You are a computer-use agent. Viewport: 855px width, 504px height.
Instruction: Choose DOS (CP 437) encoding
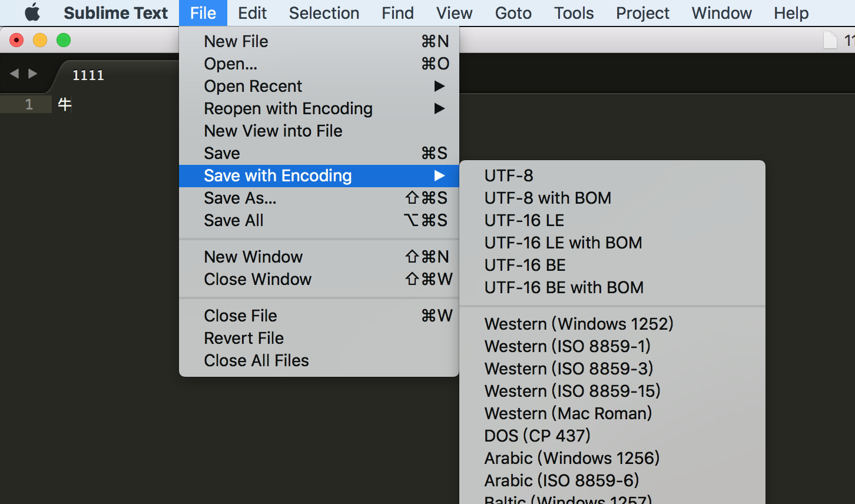[537, 436]
